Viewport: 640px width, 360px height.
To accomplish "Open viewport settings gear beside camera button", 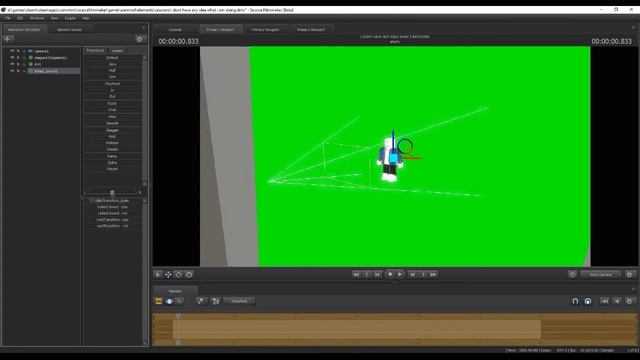I will (x=629, y=275).
